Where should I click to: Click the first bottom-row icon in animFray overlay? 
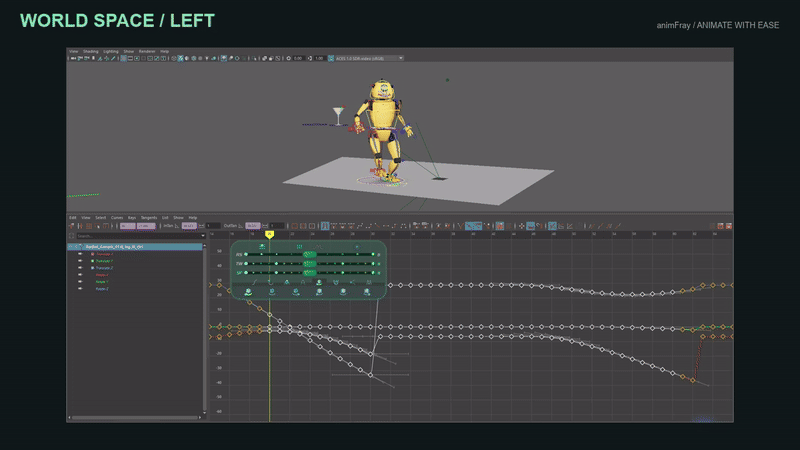coord(248,292)
